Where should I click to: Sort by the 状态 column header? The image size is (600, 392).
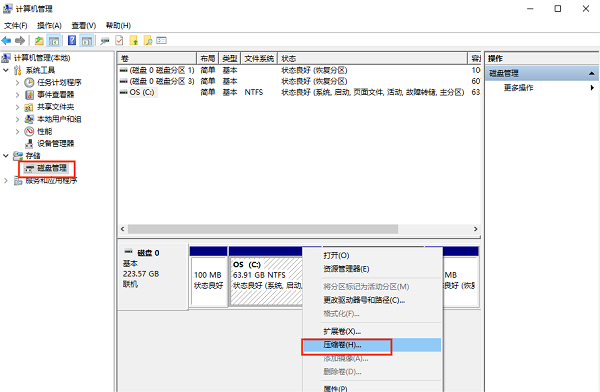pyautogui.click(x=372, y=59)
